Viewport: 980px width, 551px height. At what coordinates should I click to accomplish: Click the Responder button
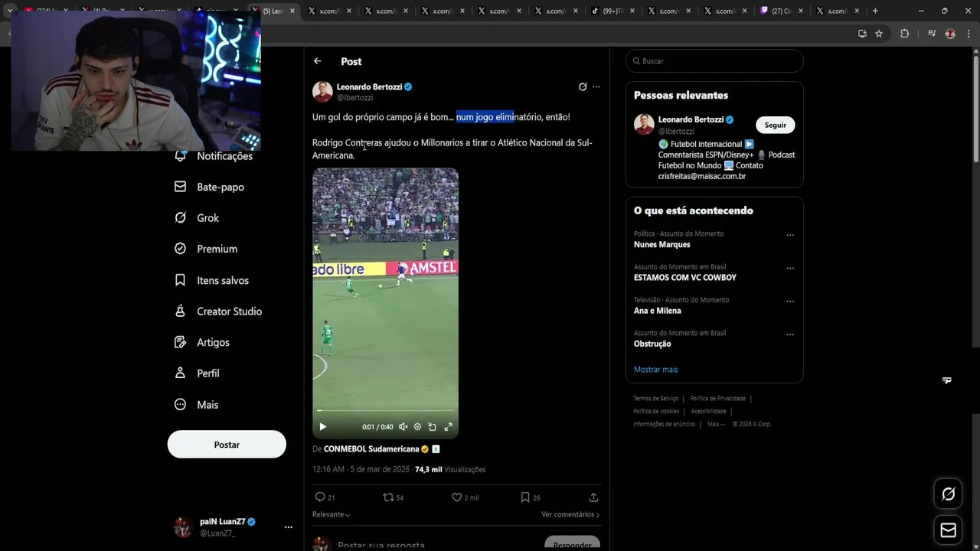tap(572, 543)
